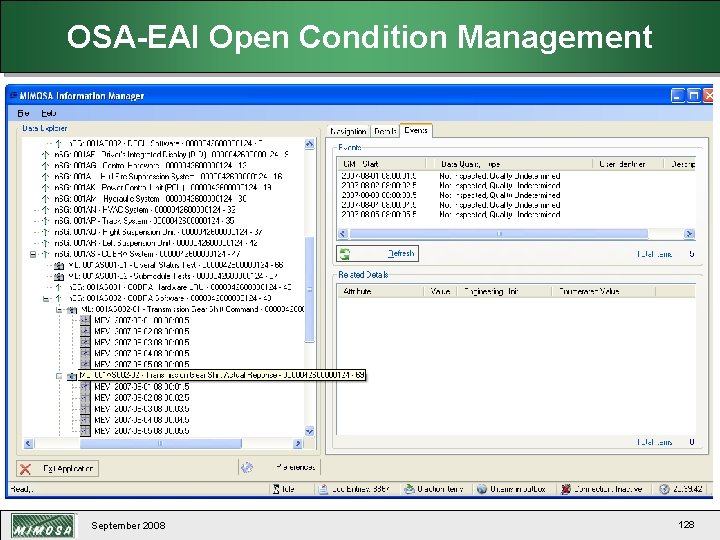Click the action items status icon

coord(409,489)
